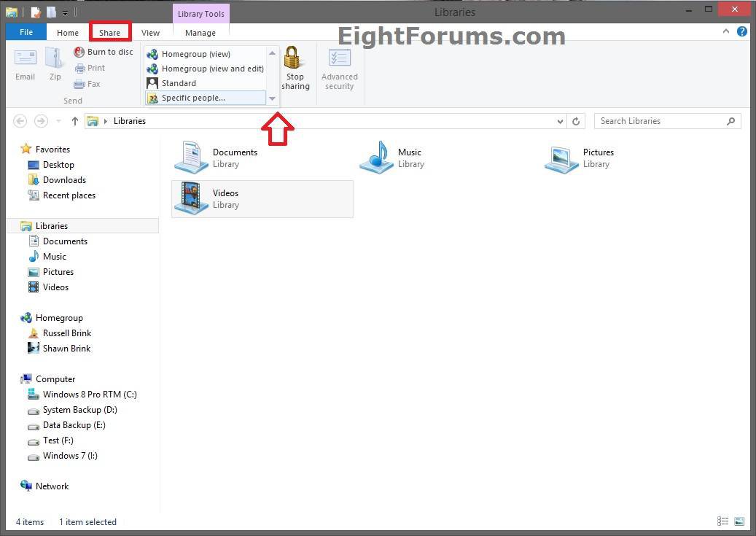Switch to details view in status bar

(722, 521)
